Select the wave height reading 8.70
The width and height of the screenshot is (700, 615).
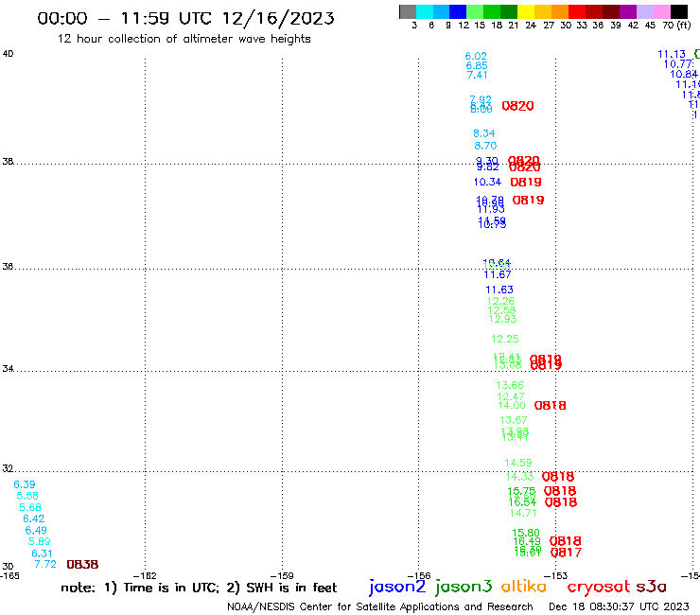pyautogui.click(x=485, y=145)
